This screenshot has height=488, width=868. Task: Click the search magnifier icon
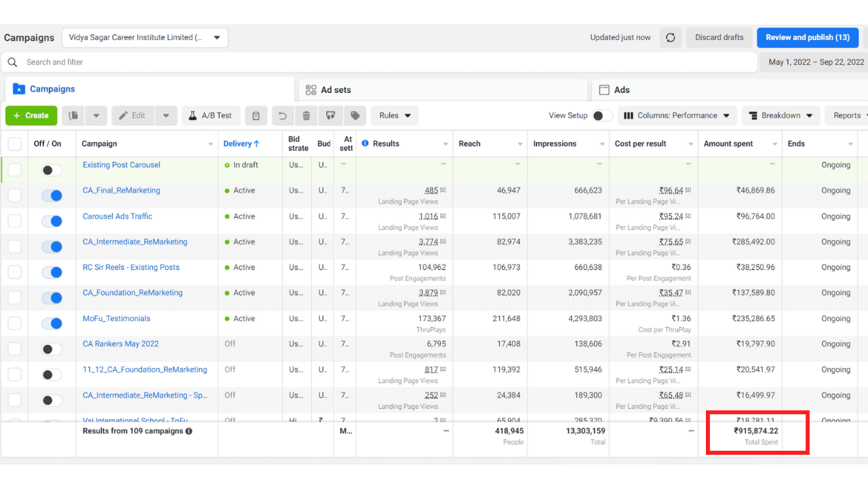[x=12, y=62]
